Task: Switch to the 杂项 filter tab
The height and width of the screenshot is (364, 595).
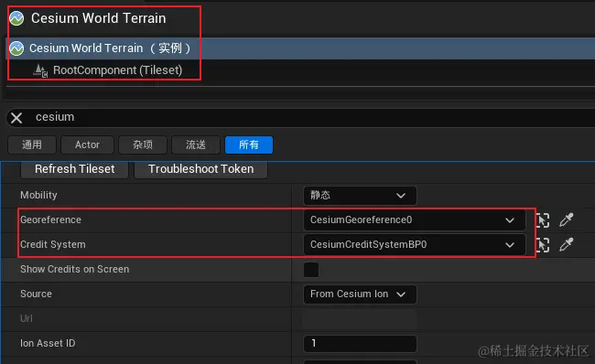Action: click(x=143, y=145)
